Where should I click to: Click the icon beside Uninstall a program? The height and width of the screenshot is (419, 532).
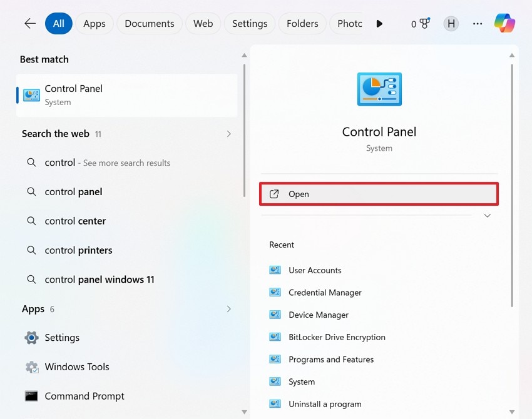point(275,404)
